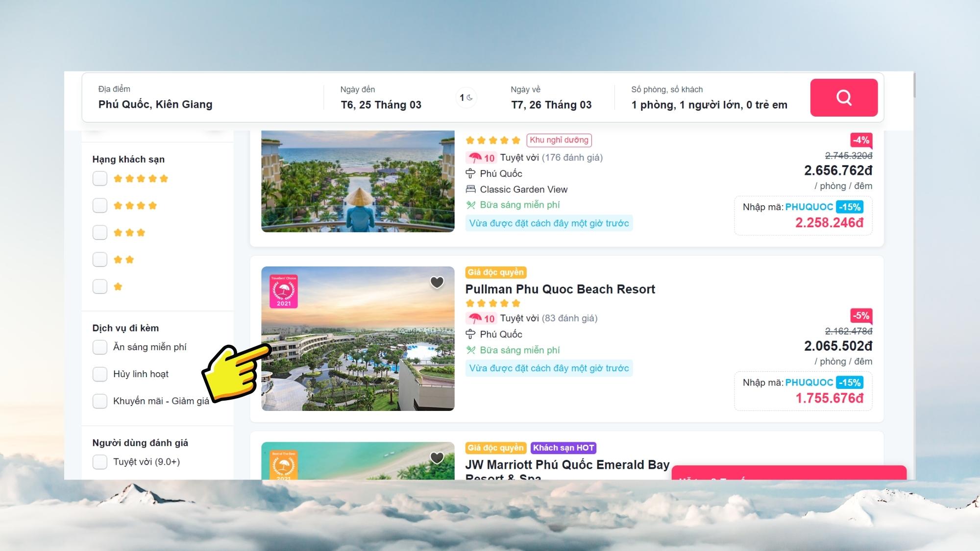Click the Khách sạn HOT label
This screenshot has width=980, height=551.
563,448
